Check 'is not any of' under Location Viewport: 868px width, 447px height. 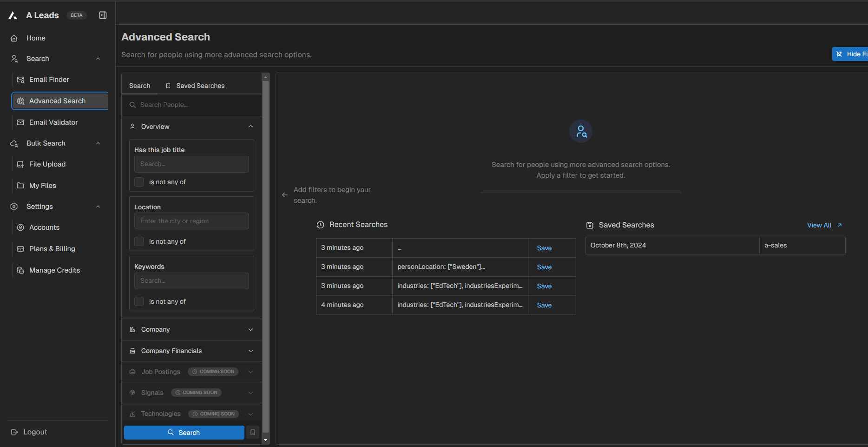[139, 241]
